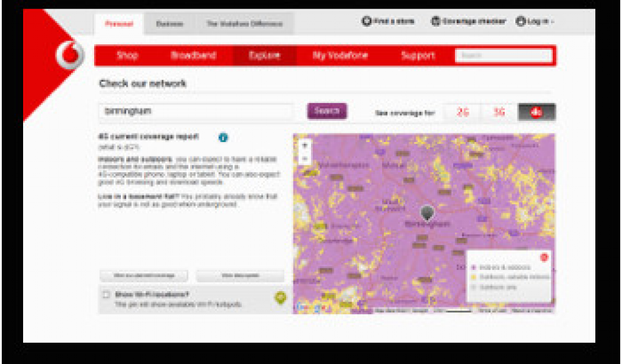Open the My Vodafone menu

340,55
